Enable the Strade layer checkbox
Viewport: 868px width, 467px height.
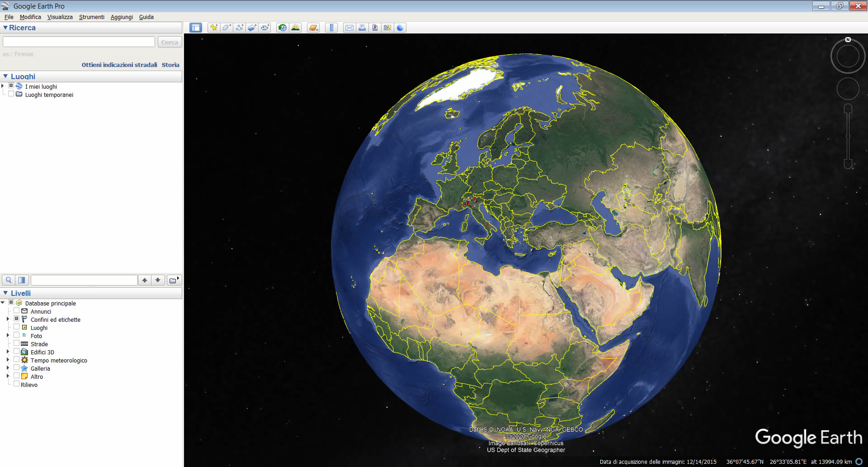coord(17,343)
